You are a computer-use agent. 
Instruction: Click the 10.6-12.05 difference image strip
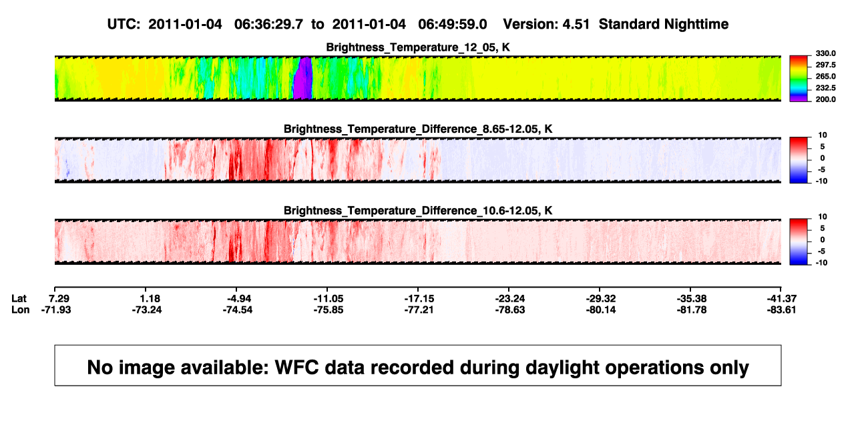tap(418, 241)
